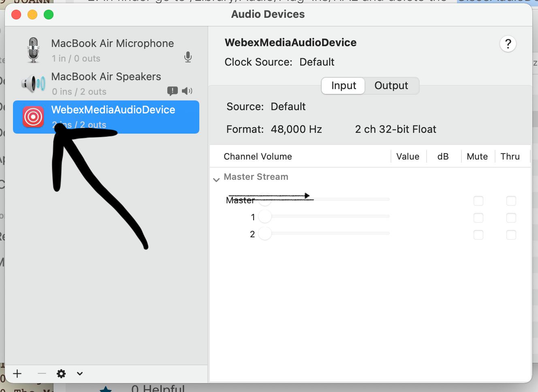
Task: Add a new device with the plus button
Action: point(17,373)
